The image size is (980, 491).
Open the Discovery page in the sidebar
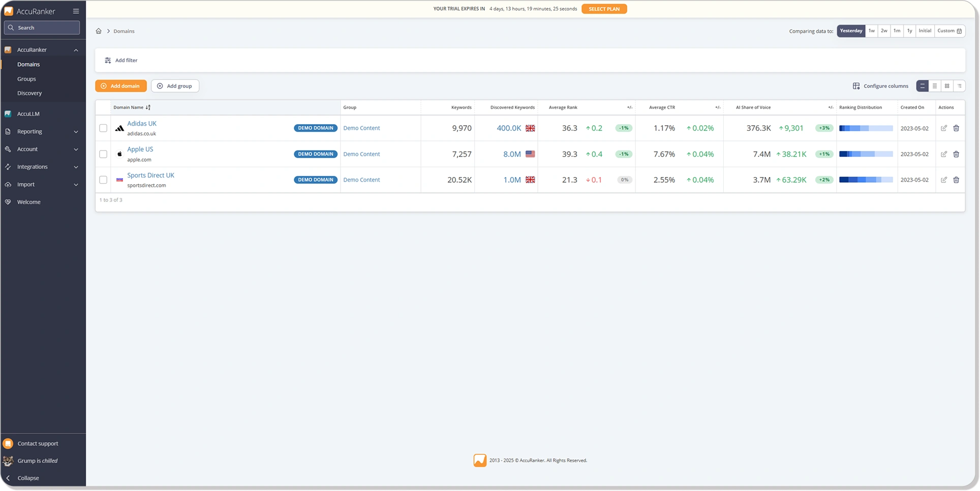point(29,93)
